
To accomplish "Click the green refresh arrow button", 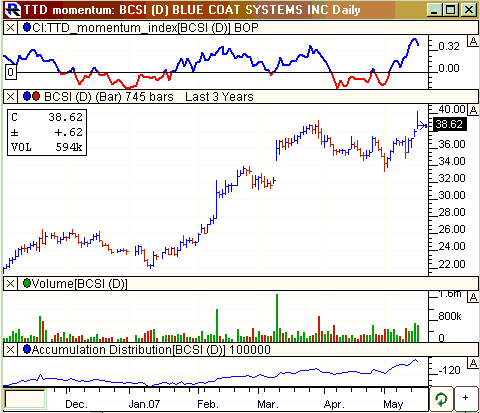I will pyautogui.click(x=441, y=399).
